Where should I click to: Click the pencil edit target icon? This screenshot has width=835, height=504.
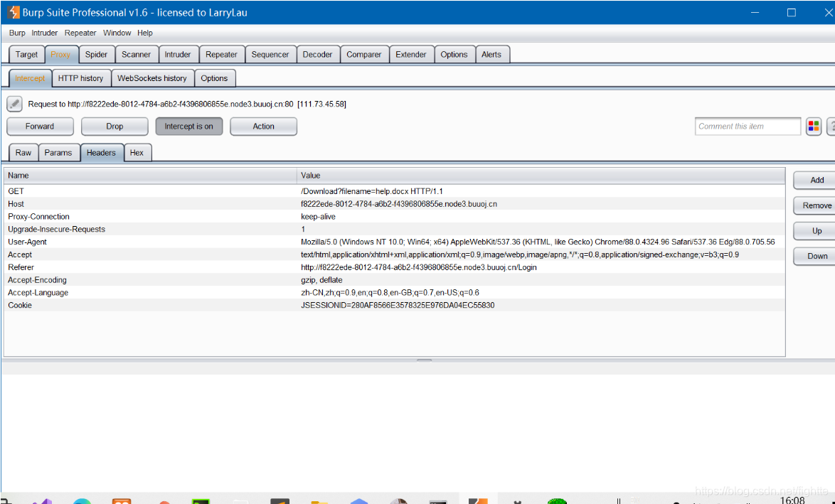(14, 104)
